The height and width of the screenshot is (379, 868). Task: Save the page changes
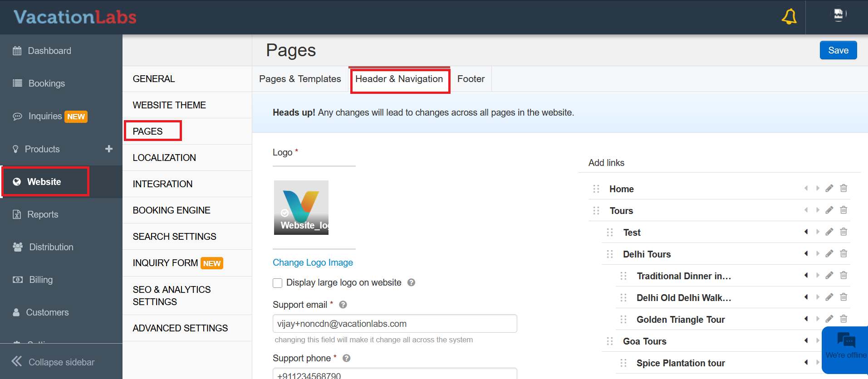click(x=838, y=50)
